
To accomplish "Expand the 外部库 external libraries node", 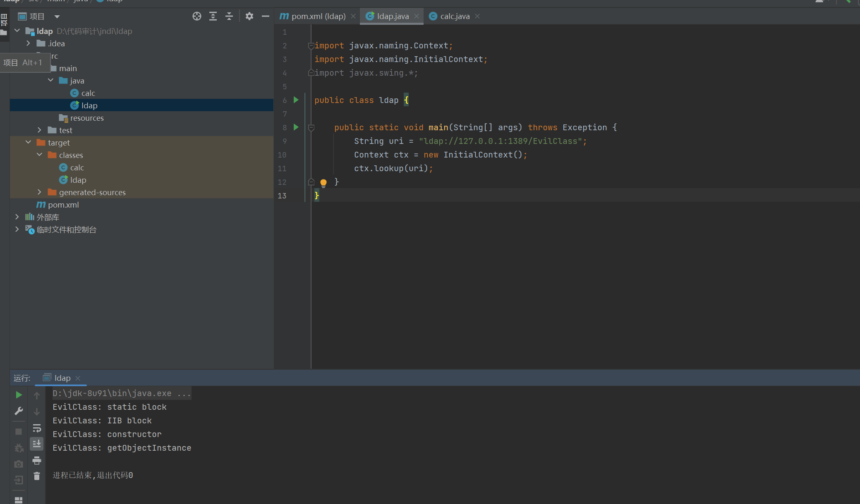I will click(17, 217).
